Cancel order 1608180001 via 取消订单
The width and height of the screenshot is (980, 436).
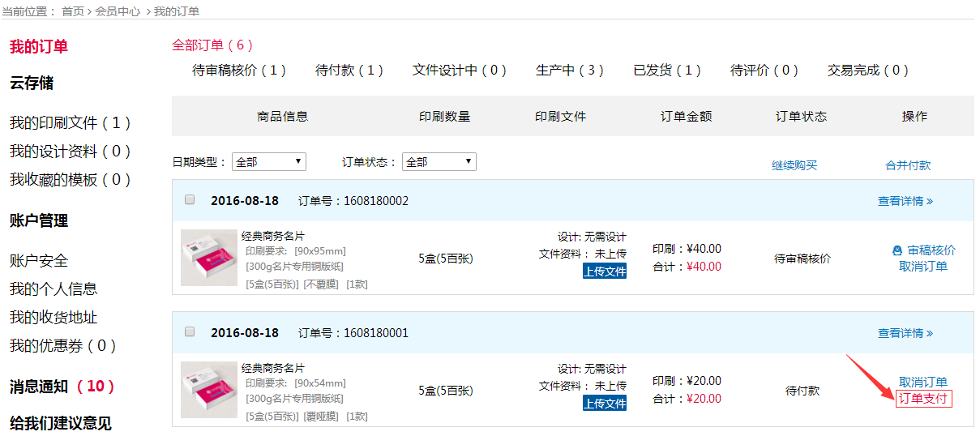click(923, 382)
